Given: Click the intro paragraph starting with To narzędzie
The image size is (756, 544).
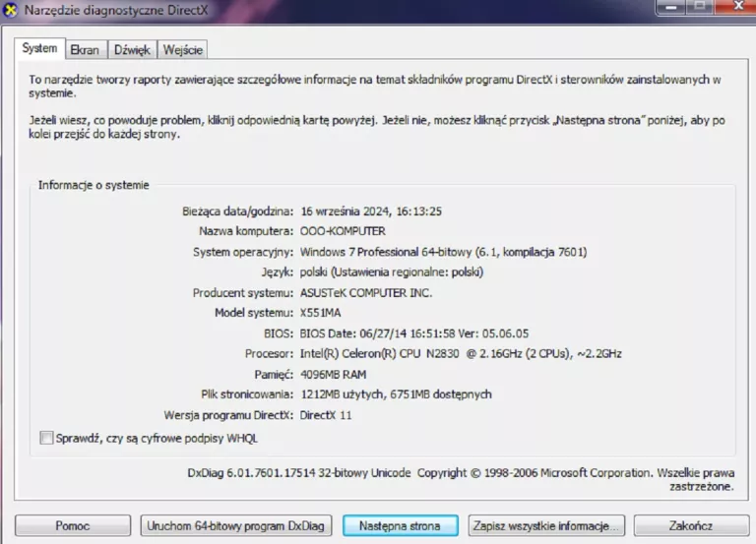Looking at the screenshot, I should point(375,86).
